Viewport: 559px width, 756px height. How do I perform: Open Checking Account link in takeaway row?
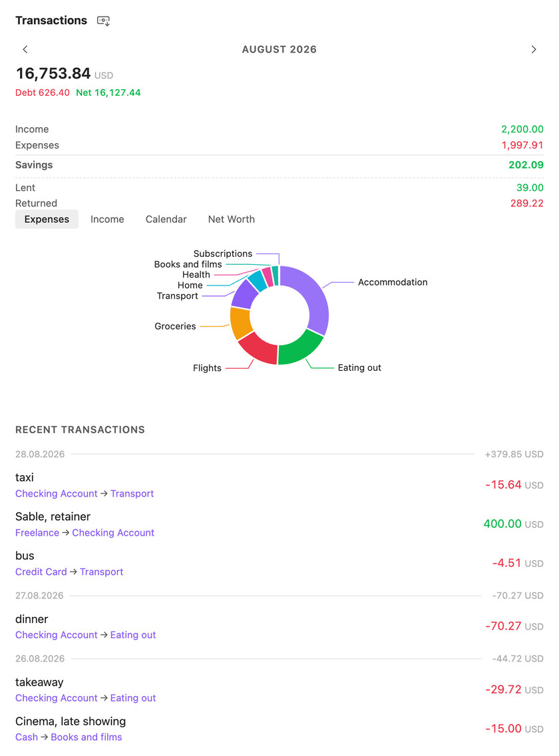pyautogui.click(x=57, y=698)
